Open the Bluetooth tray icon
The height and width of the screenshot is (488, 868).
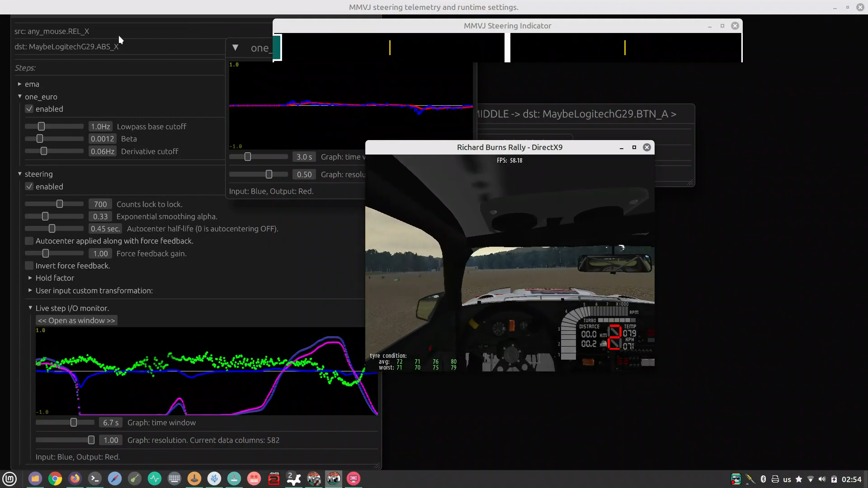click(763, 479)
